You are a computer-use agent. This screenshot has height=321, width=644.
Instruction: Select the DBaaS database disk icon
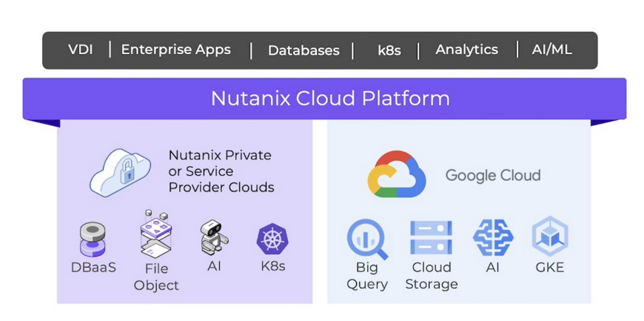[93, 239]
